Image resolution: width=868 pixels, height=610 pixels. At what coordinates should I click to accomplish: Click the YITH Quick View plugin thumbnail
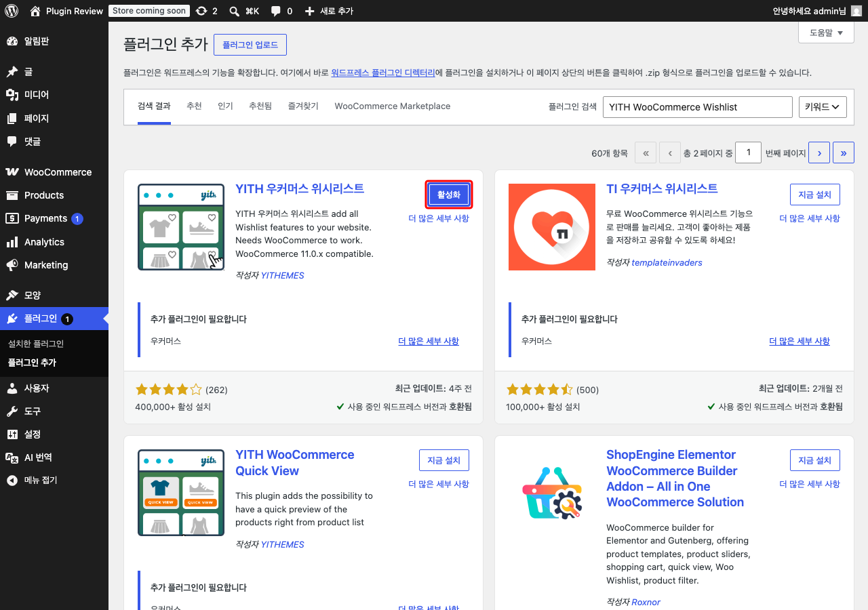pyautogui.click(x=181, y=493)
